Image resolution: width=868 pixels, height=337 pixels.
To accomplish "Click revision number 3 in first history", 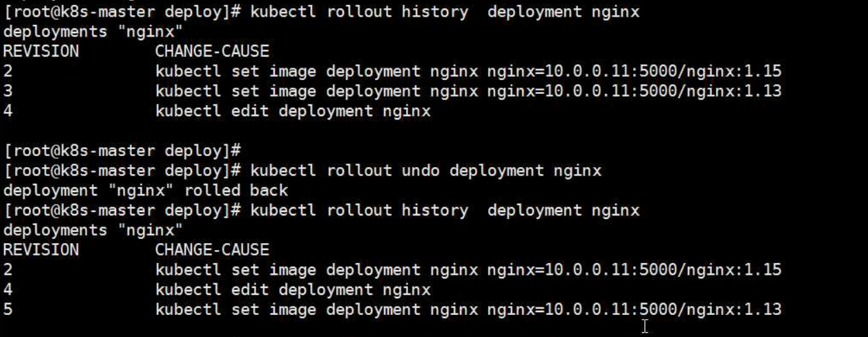I will [8, 91].
